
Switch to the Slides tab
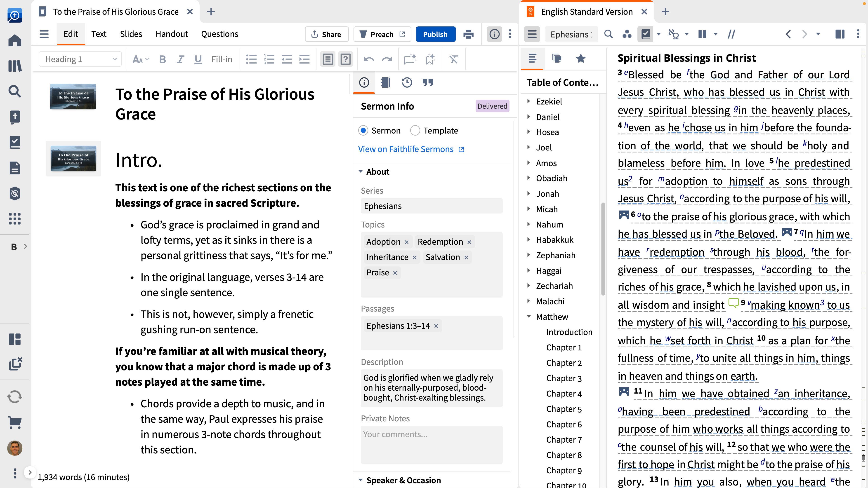coord(131,34)
